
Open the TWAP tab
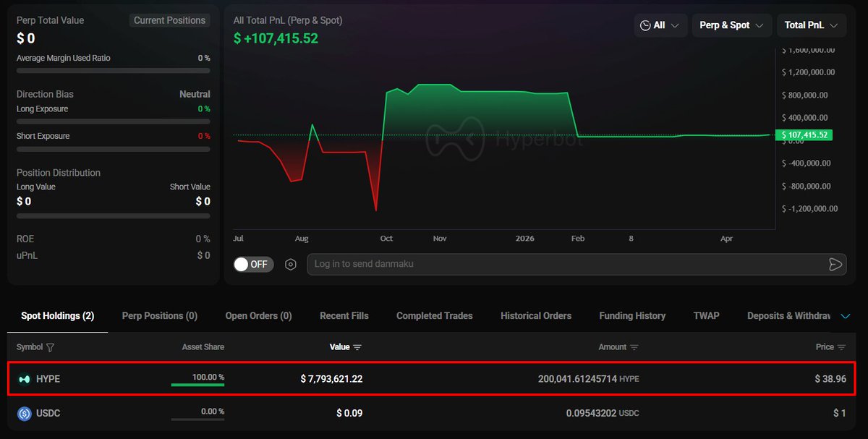tap(707, 316)
